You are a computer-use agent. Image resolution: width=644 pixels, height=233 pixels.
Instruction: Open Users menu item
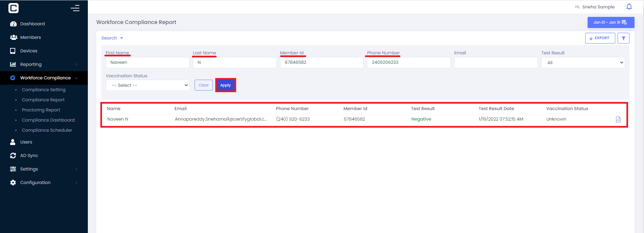26,142
